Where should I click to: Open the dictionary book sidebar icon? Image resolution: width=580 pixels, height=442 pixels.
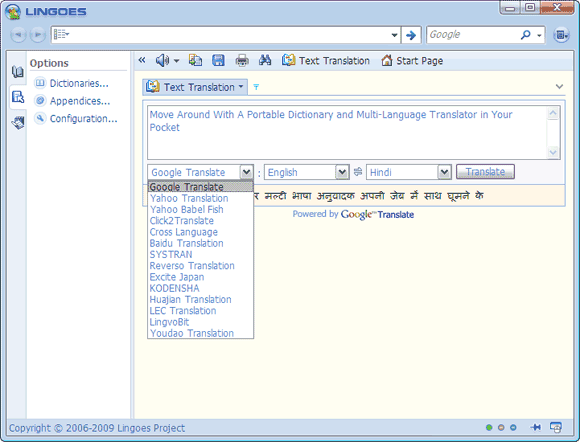17,72
